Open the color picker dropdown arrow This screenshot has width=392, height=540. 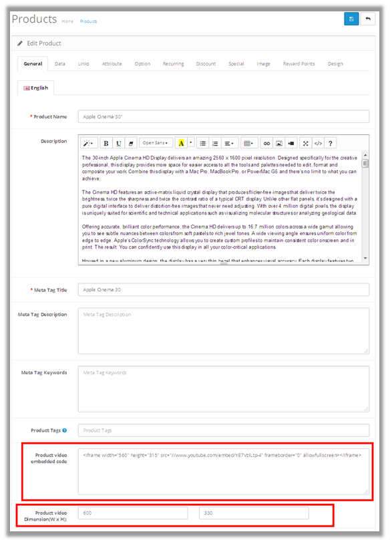click(x=191, y=143)
